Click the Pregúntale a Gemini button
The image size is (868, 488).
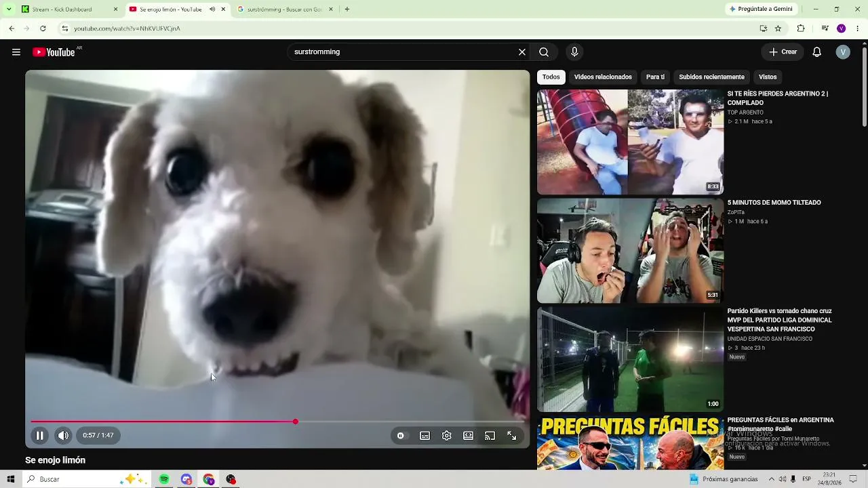(761, 9)
